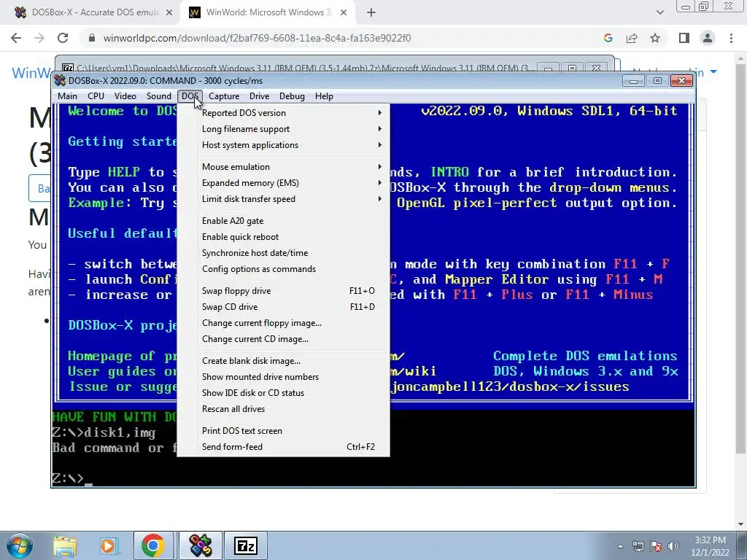Choose Change current floppy image...
Screen dimensions: 747x560
pyautogui.click(x=284, y=323)
